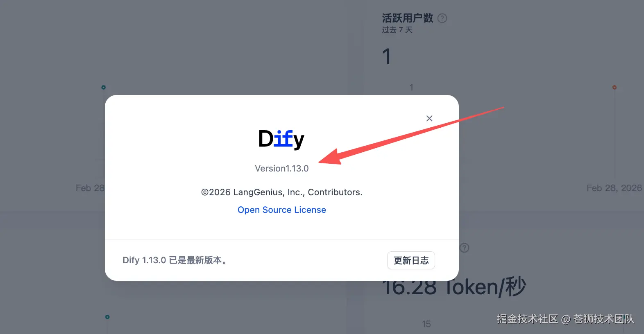The height and width of the screenshot is (334, 644).
Task: Select the teal data point at bottom left
Action: coord(107,317)
